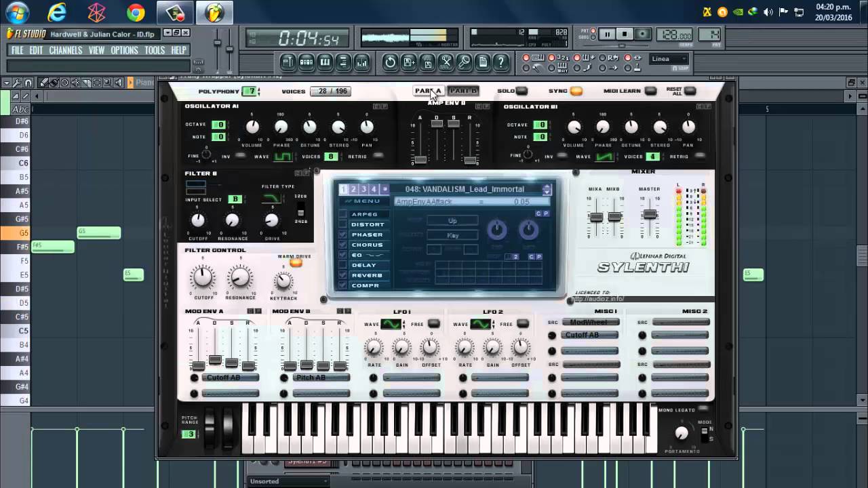Open the mixer toolbar button
868x488 pixels.
click(361, 62)
